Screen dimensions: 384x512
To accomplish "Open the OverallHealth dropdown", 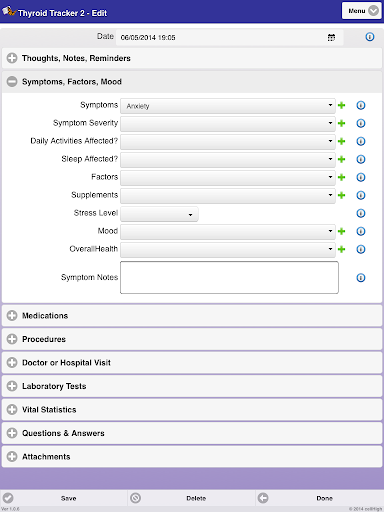I will pyautogui.click(x=228, y=250).
